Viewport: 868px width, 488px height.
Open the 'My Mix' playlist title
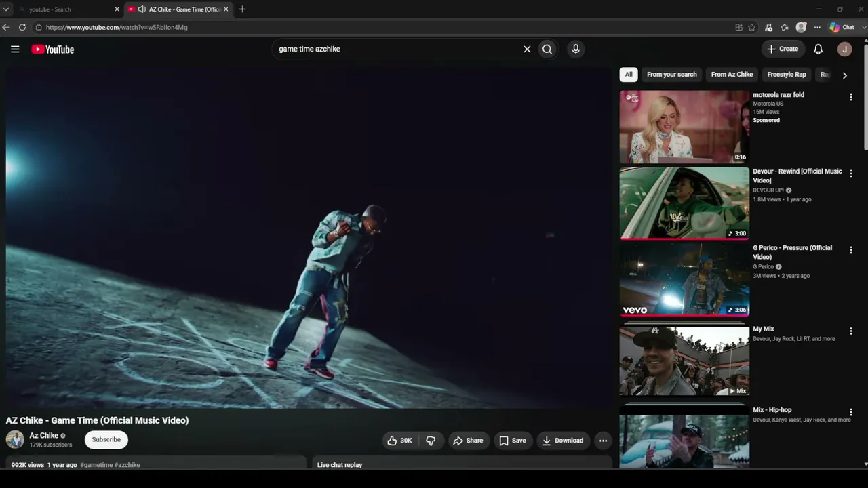click(764, 329)
